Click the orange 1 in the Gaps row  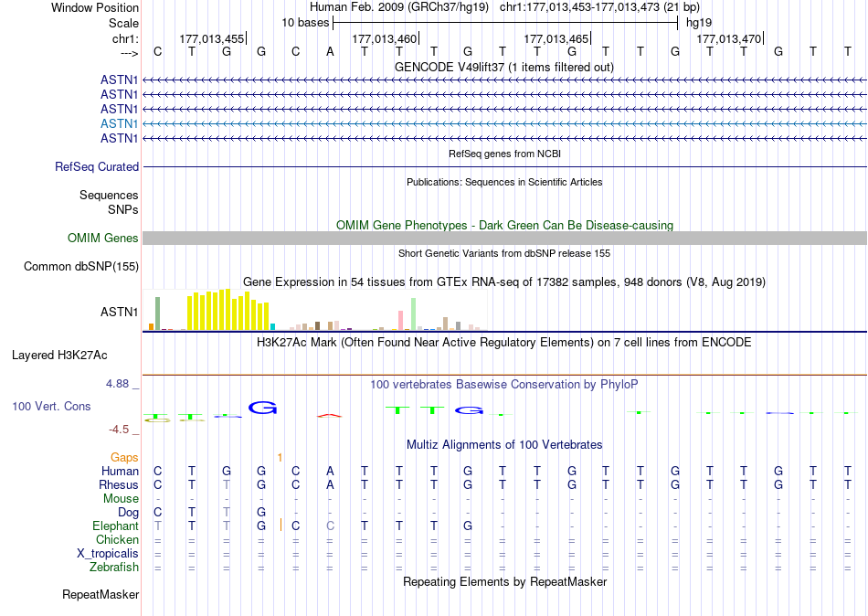click(x=281, y=458)
